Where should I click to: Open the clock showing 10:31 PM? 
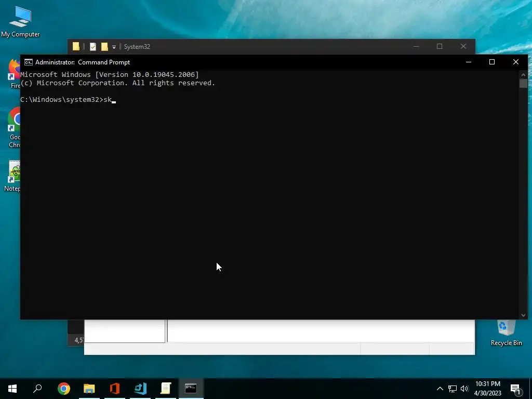487,389
